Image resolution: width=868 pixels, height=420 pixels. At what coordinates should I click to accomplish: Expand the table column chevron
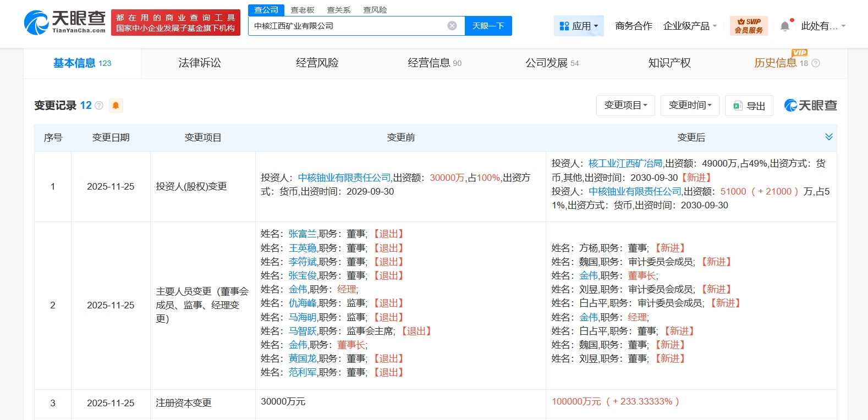pos(828,137)
